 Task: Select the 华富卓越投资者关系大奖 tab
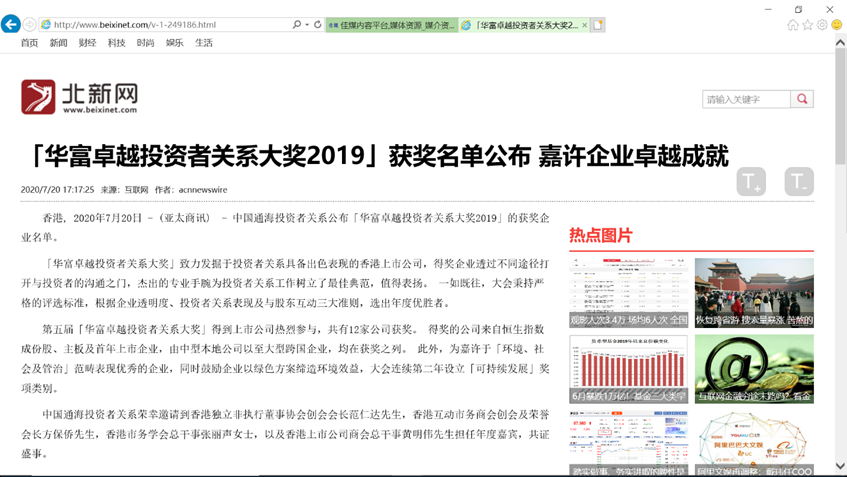(522, 25)
